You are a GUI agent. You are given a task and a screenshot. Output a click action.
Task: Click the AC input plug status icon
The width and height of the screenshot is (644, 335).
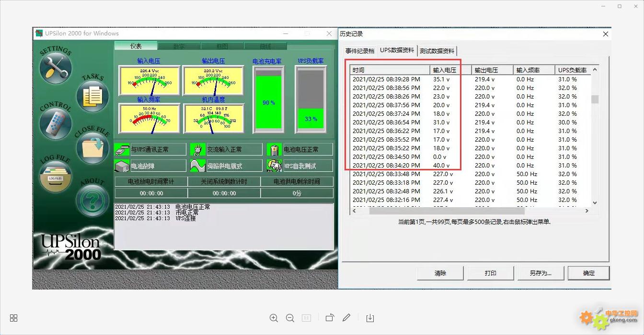pos(198,150)
